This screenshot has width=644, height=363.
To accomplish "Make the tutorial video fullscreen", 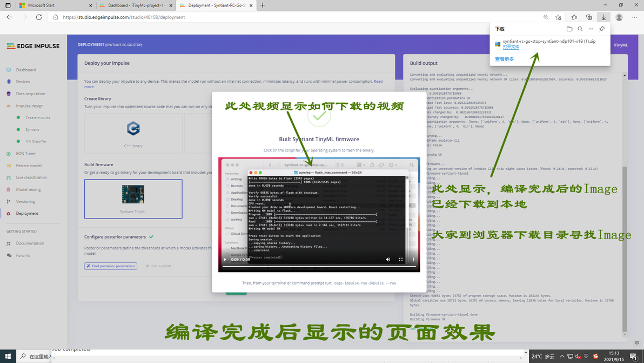I will pyautogui.click(x=401, y=260).
